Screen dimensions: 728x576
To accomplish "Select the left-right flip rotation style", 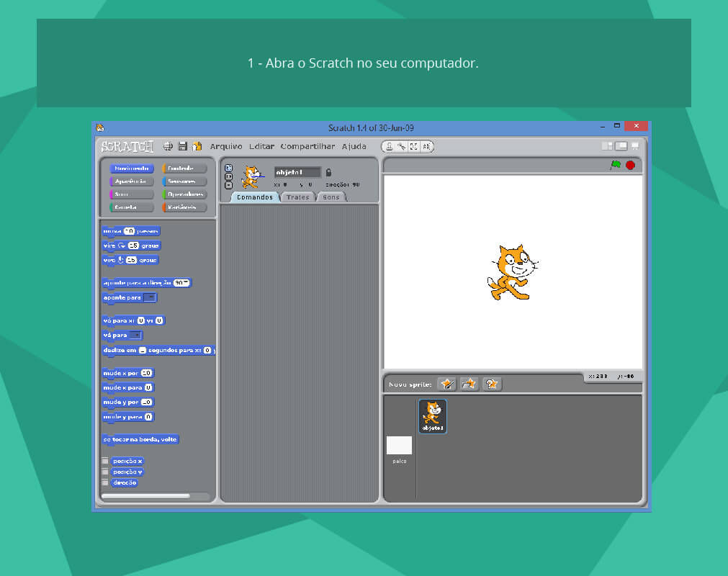I will click(x=228, y=177).
